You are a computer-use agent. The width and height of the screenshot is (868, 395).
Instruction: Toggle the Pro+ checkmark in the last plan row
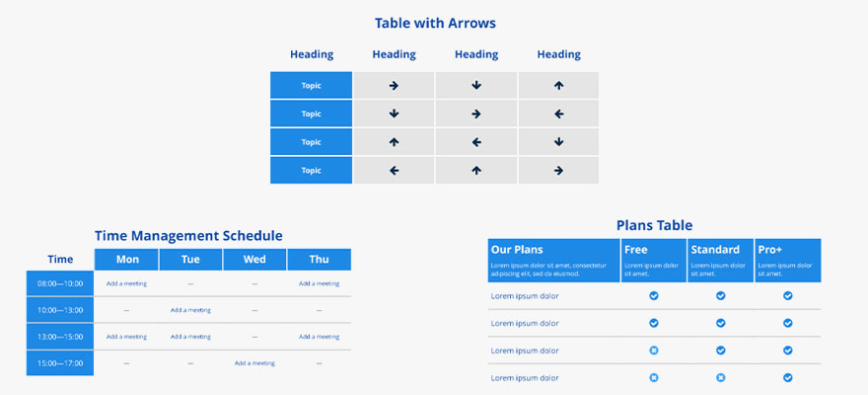click(788, 378)
